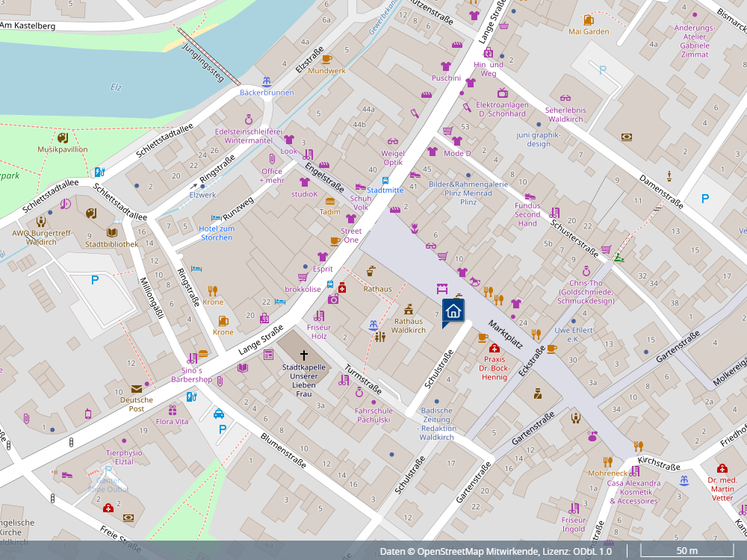Select the Praxis Dr. Bock-Hennig medical icon
This screenshot has height=560, width=747.
[494, 348]
